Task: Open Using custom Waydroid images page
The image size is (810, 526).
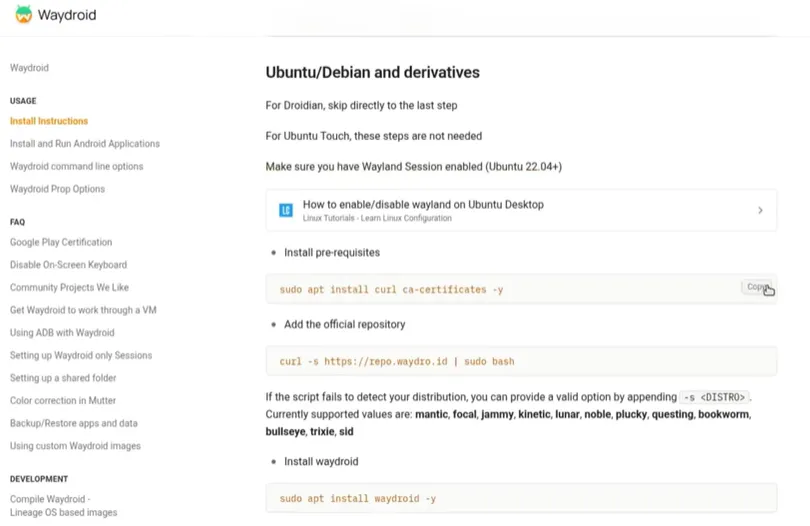Action: [75, 446]
